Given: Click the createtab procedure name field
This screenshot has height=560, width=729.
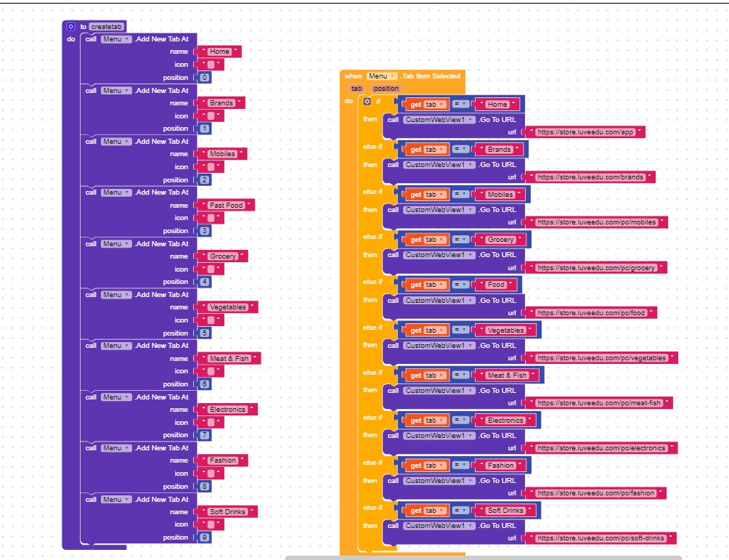Looking at the screenshot, I should (106, 27).
